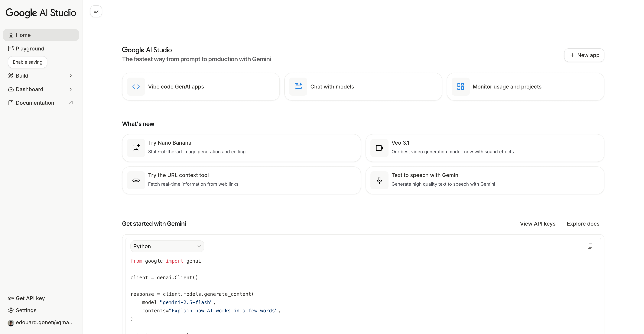644x334 pixels.
Task: Expand the Build section
Action: (x=71, y=75)
